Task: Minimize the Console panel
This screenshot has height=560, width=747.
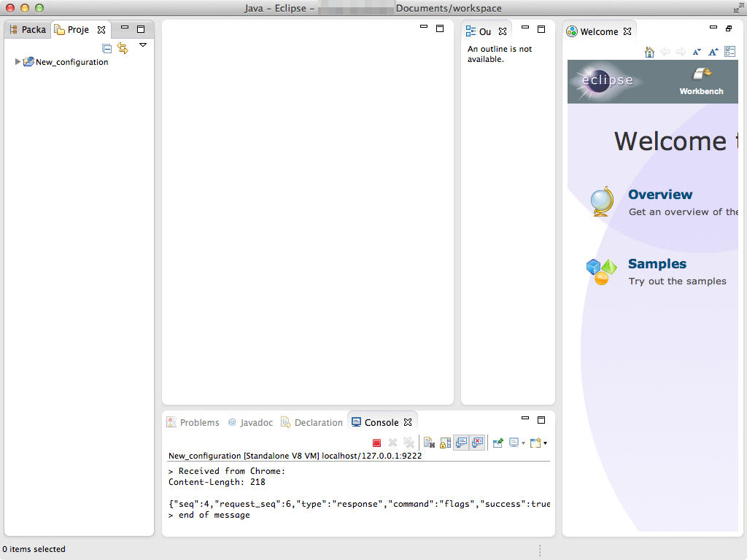Action: pyautogui.click(x=525, y=418)
